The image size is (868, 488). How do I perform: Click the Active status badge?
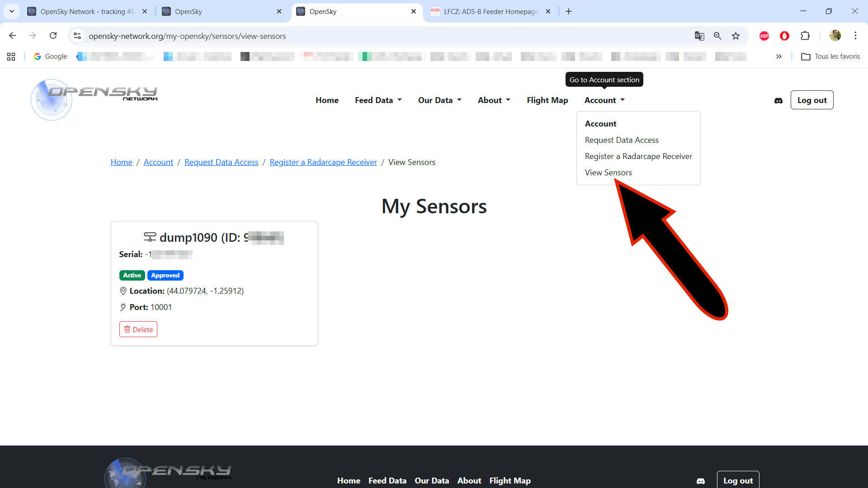tap(132, 275)
